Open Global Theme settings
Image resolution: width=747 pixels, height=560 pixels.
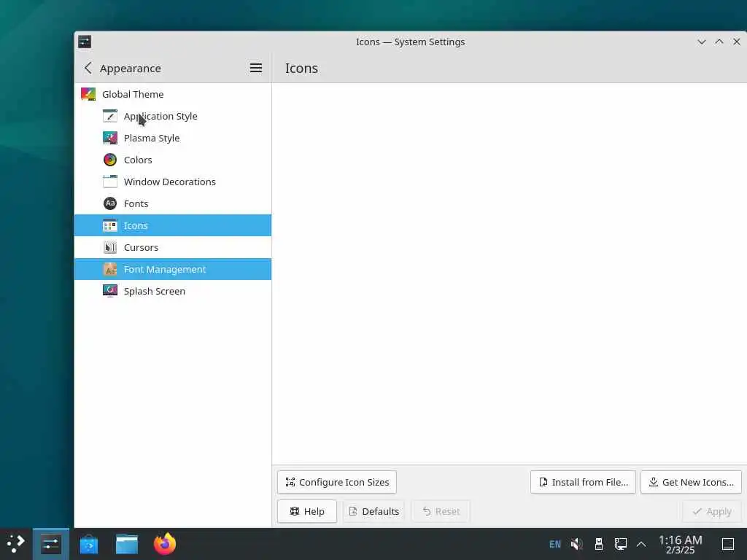point(172,94)
